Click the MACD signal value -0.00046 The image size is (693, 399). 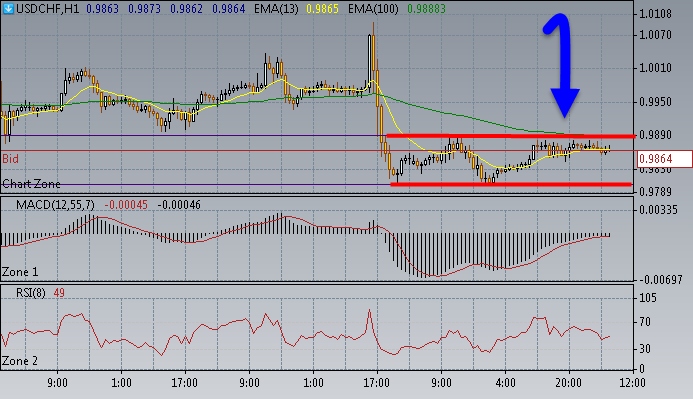pos(179,205)
